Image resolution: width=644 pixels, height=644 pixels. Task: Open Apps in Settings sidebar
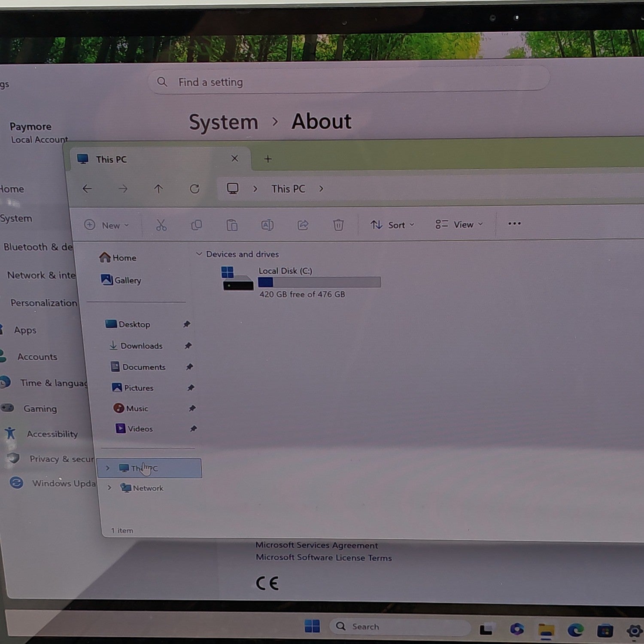(25, 330)
